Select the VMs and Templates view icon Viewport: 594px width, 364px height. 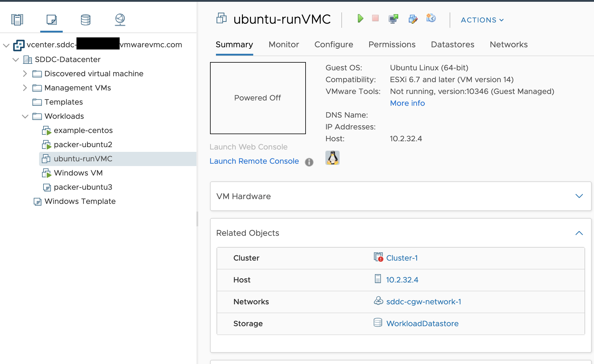(51, 19)
